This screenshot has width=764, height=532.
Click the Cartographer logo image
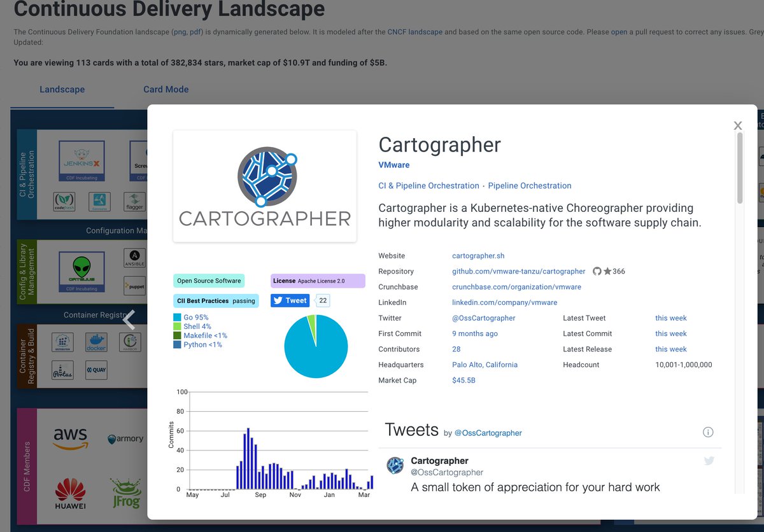tap(265, 186)
